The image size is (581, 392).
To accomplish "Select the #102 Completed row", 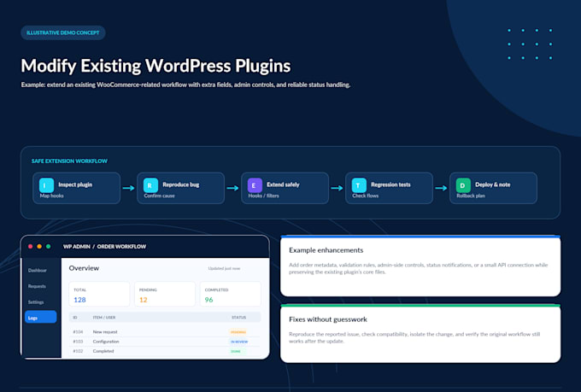I will [x=165, y=351].
